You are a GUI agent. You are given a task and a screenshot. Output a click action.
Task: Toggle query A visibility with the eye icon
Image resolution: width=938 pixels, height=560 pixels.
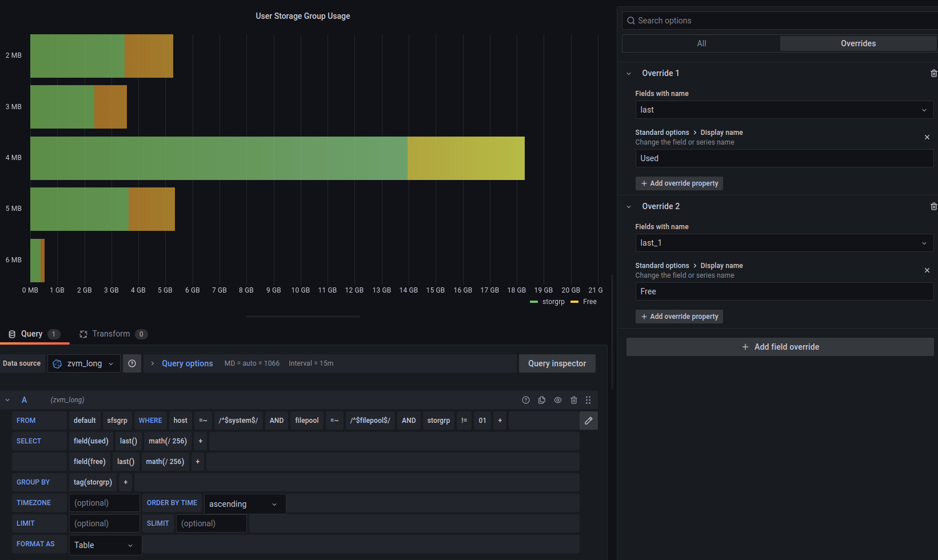(558, 400)
